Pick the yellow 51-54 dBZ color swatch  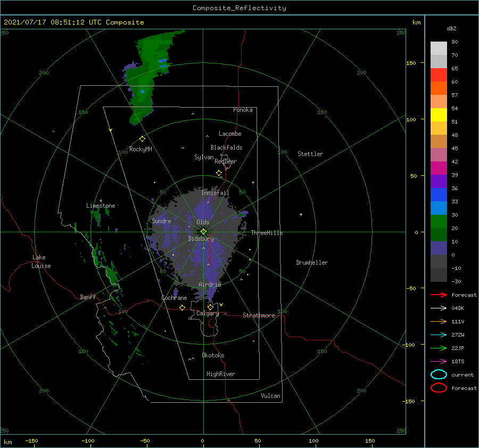(x=439, y=115)
